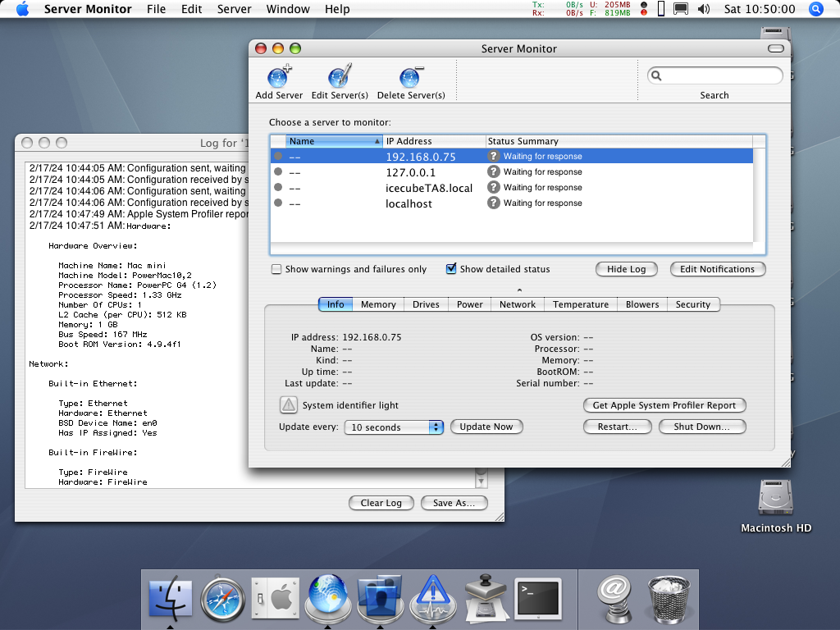Click the gray status dot of the 127.0.0.1 row

click(278, 171)
